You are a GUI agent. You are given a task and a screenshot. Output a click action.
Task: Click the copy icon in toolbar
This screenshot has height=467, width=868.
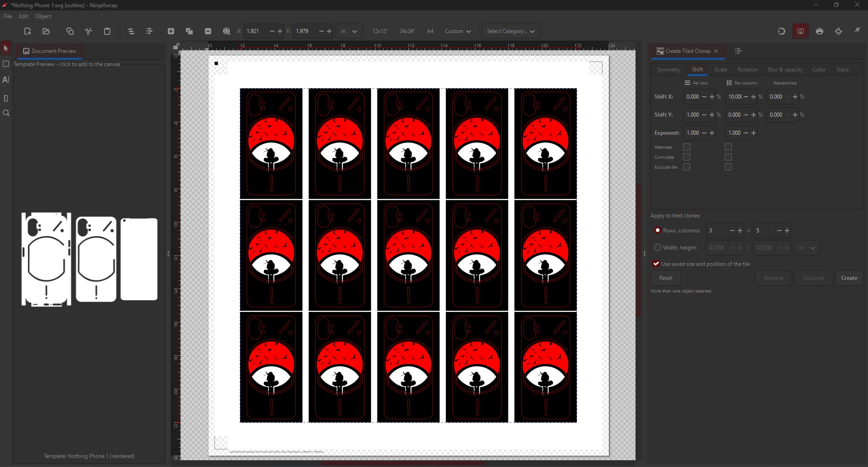70,31
